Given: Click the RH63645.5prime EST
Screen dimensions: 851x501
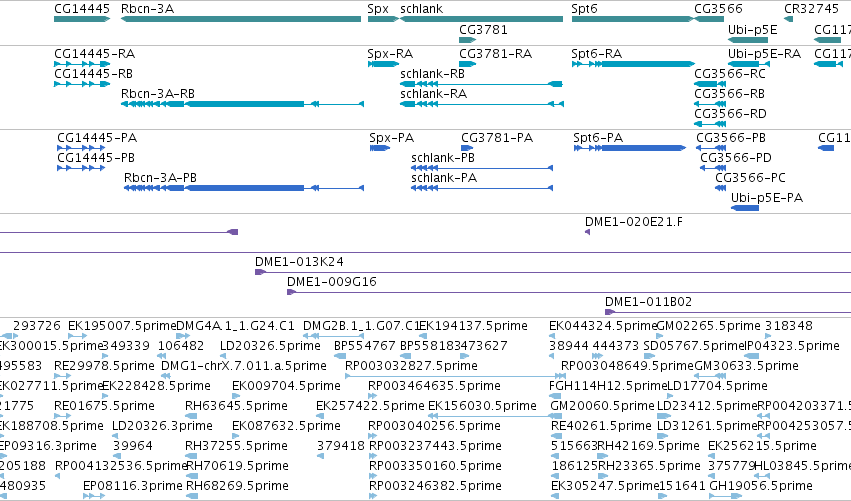Looking at the screenshot, I should pos(191,416).
